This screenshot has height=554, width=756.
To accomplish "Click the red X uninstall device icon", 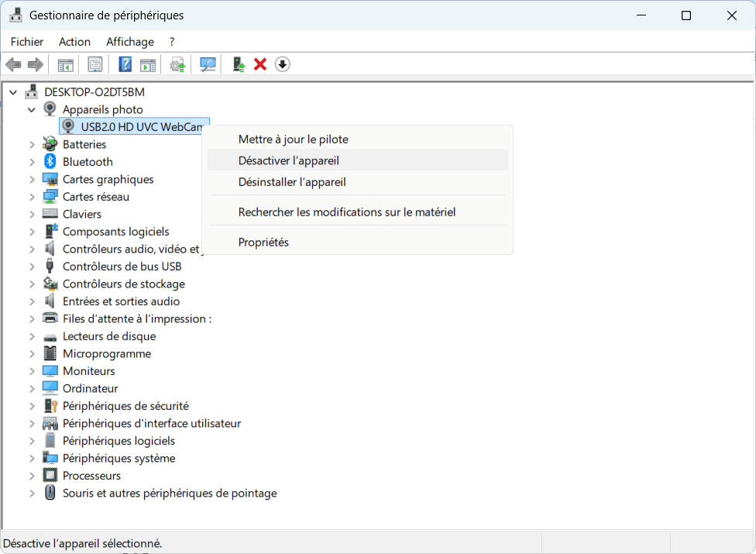I will click(x=260, y=64).
